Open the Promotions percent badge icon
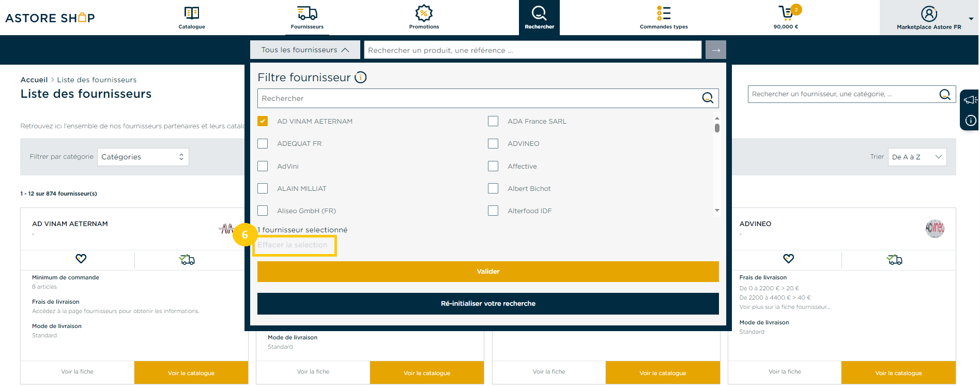Screen dimensions: 980x387 pyautogui.click(x=424, y=13)
